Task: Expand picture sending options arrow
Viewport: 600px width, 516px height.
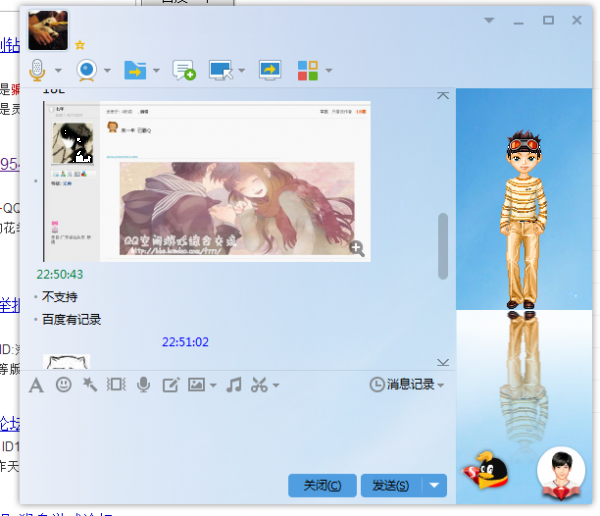Action: (213, 385)
